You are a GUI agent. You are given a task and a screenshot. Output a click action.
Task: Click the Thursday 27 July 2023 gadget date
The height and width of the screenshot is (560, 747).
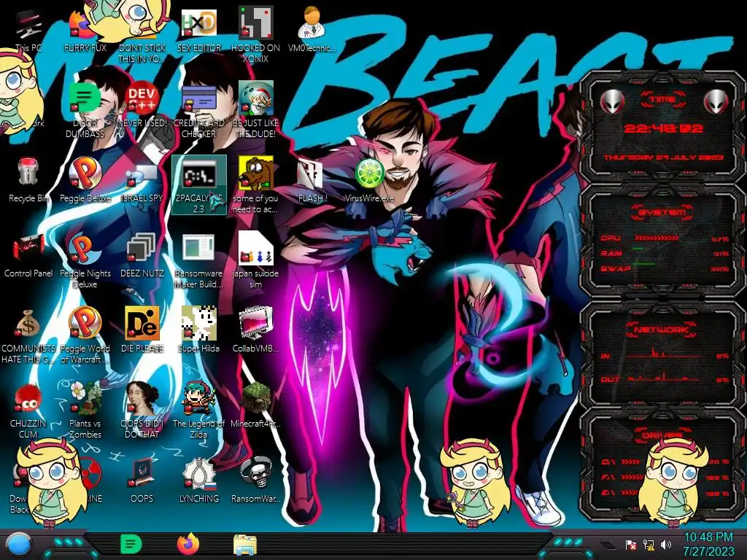tap(663, 157)
